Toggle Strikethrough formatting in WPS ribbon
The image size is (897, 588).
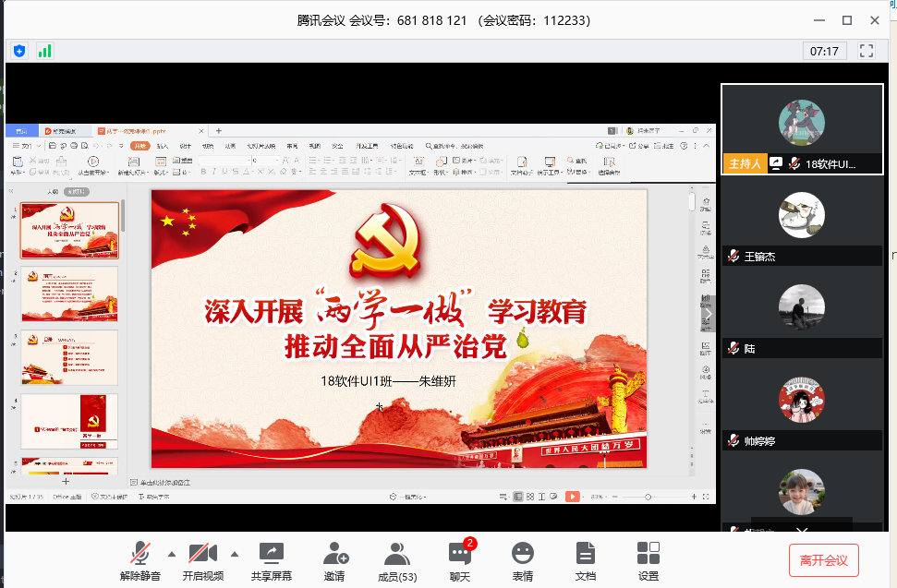point(236,172)
